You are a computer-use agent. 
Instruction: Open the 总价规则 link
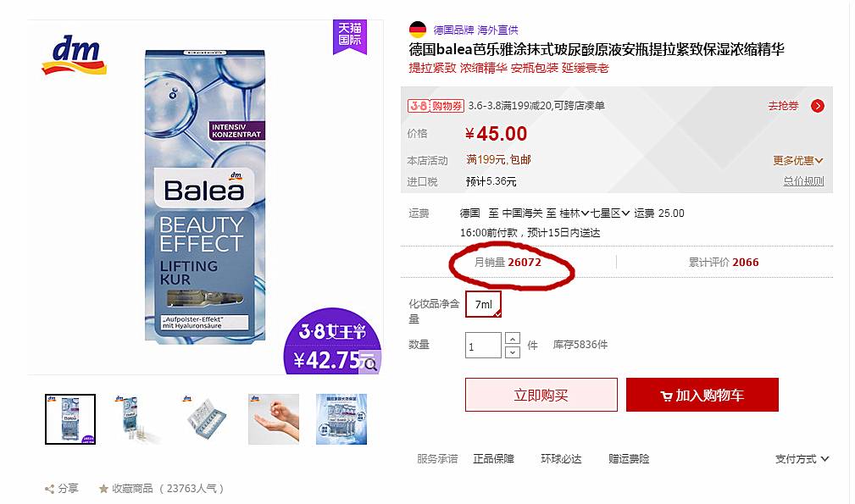coord(803,181)
